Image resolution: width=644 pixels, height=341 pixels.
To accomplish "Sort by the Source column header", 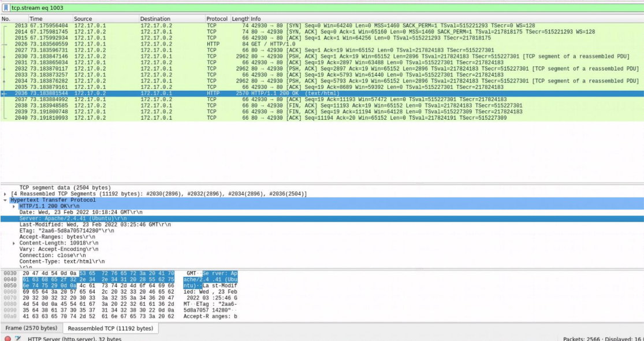I will tap(83, 19).
